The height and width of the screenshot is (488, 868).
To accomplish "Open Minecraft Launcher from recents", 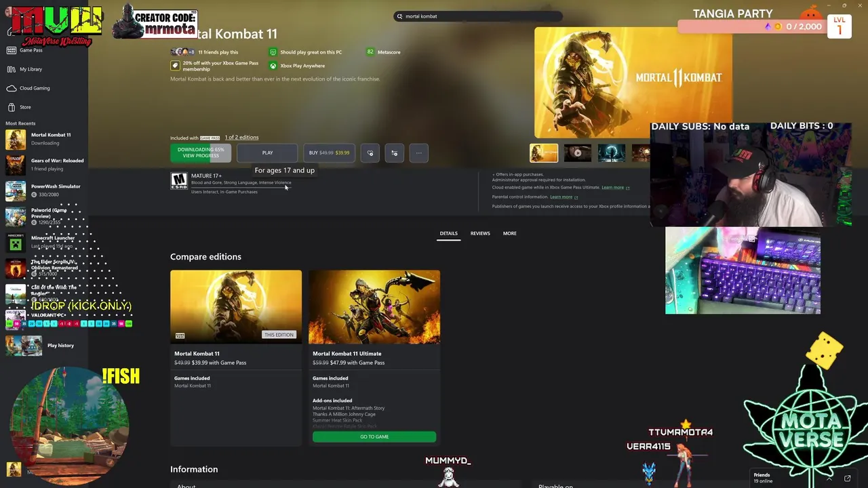I will pyautogui.click(x=44, y=242).
